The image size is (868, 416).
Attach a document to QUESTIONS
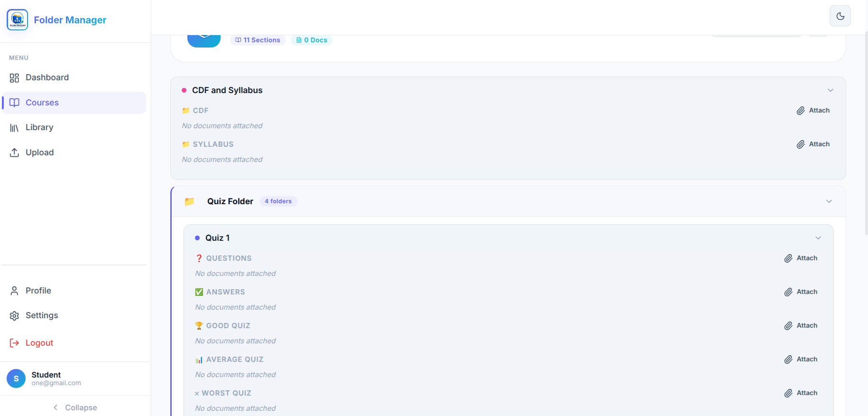pyautogui.click(x=801, y=258)
